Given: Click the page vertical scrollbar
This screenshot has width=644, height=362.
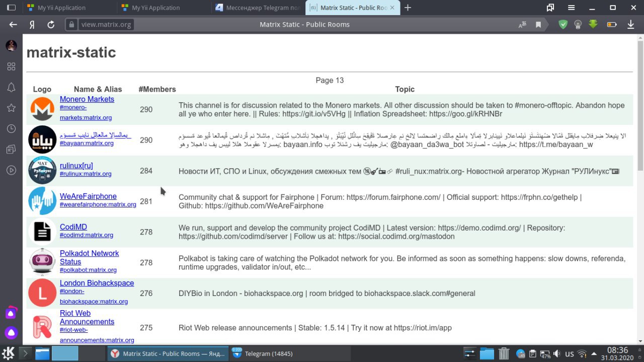Looking at the screenshot, I should pyautogui.click(x=640, y=106).
